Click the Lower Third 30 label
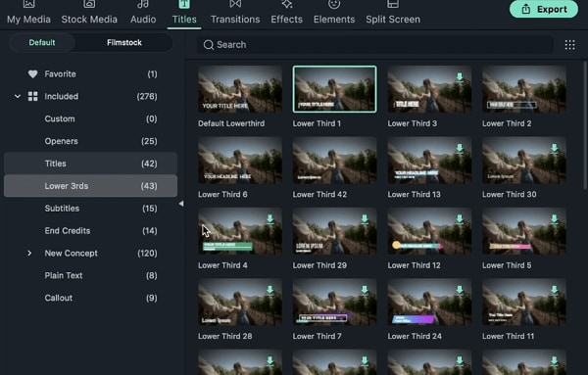The image size is (588, 375). (510, 195)
